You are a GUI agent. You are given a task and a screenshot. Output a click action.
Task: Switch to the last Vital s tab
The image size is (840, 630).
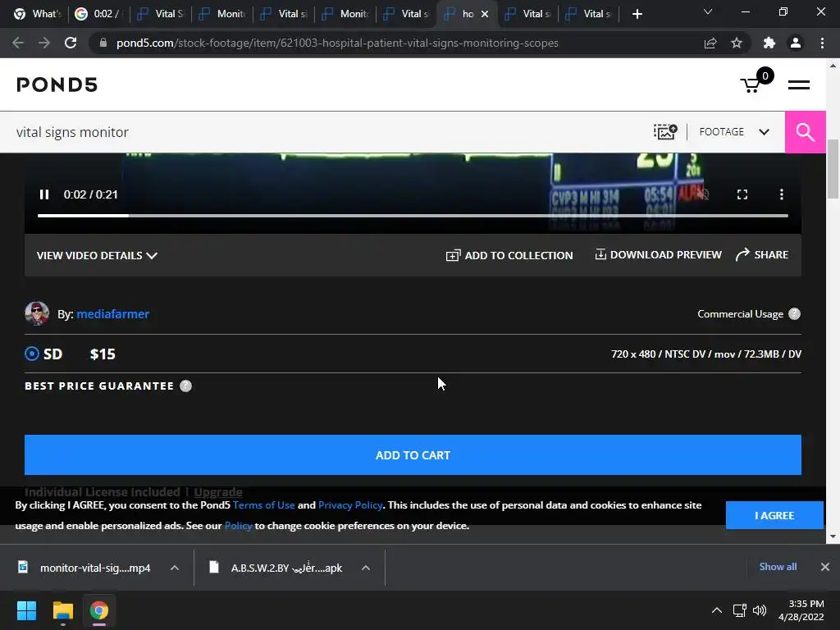[589, 14]
